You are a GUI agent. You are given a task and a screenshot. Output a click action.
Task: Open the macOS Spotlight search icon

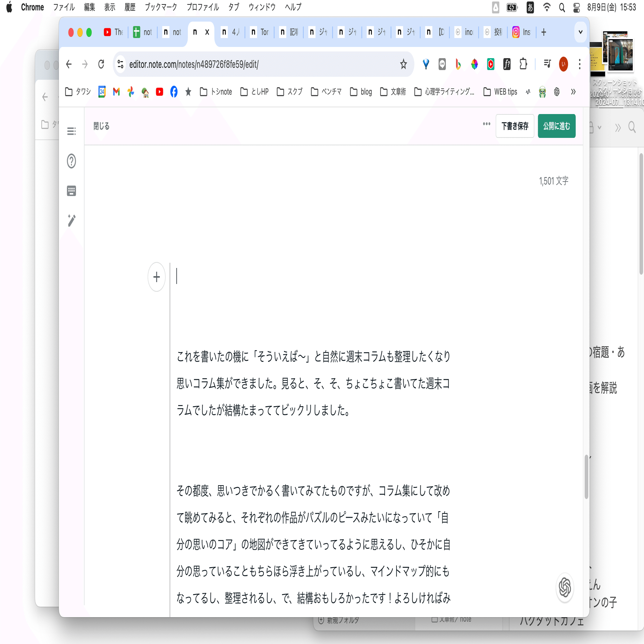point(562,7)
